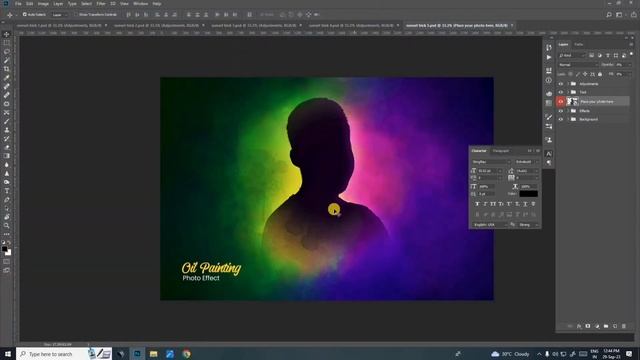Add layer style fx icon
Image resolution: width=640 pixels, height=360 pixels.
[x=579, y=326]
